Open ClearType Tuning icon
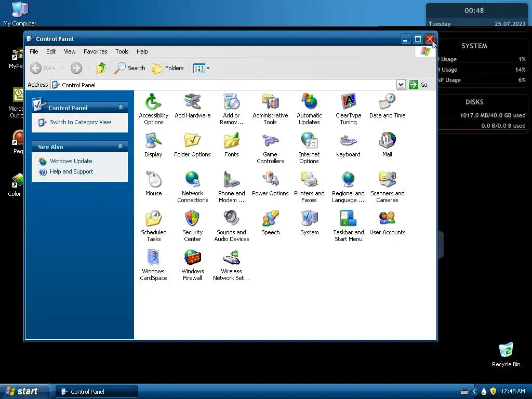The image size is (532, 399). tap(348, 102)
